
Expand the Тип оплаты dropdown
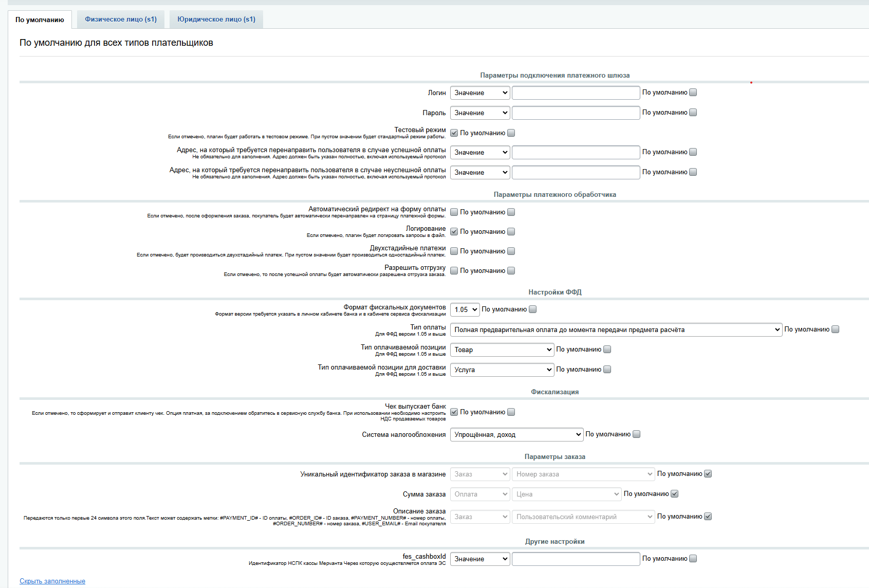coord(616,330)
